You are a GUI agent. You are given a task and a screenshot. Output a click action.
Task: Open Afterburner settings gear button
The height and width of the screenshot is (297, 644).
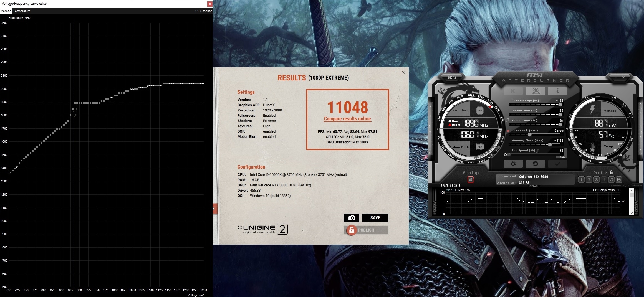tap(513, 164)
